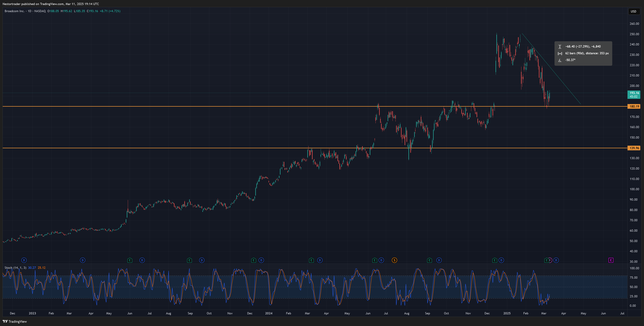Click the price range icon in the measurement tooltip

coord(560,46)
